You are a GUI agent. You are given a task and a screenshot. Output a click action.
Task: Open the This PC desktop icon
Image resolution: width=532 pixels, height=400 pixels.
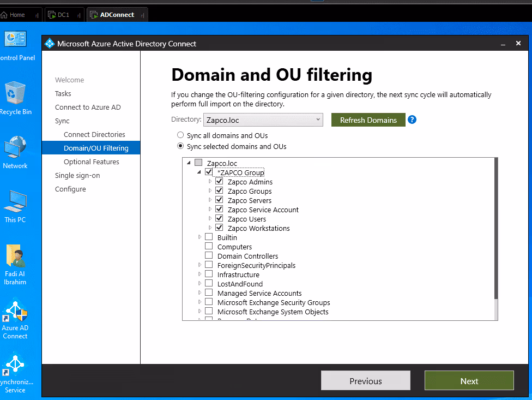[15, 201]
